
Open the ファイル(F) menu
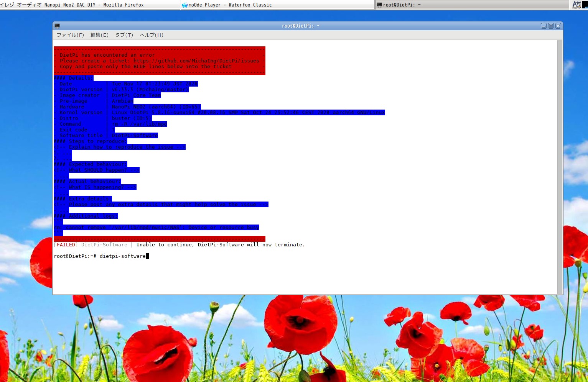(x=70, y=35)
